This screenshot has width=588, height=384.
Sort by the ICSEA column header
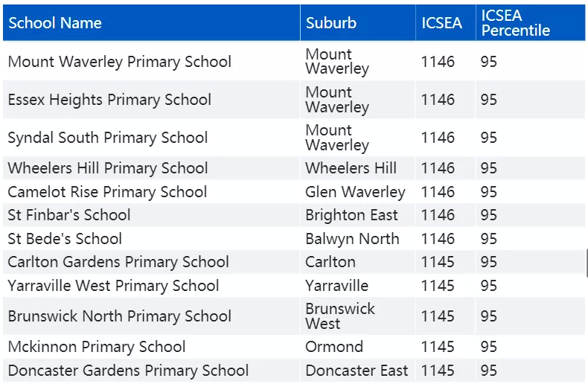pyautogui.click(x=441, y=23)
